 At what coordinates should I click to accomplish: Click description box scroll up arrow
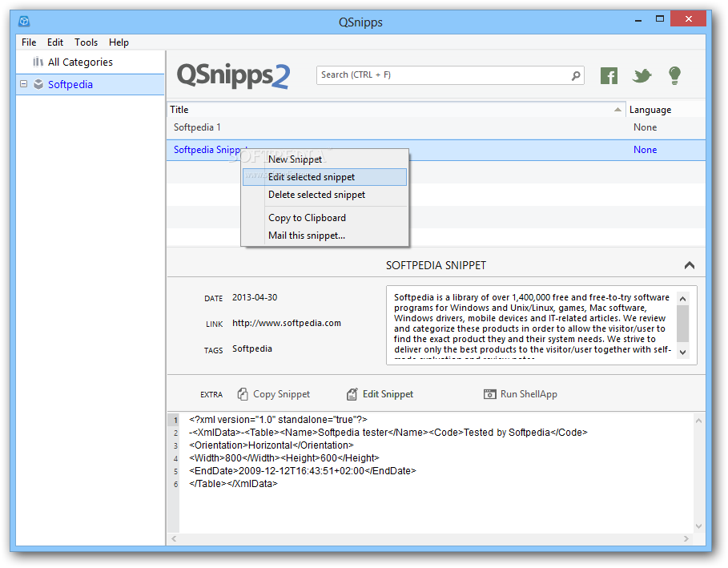tap(682, 299)
